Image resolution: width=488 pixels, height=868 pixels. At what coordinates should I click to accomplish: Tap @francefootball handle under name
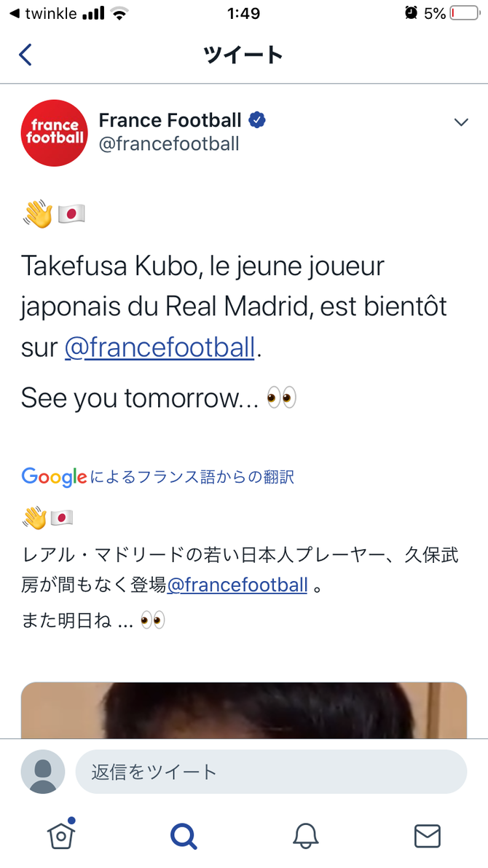(169, 144)
